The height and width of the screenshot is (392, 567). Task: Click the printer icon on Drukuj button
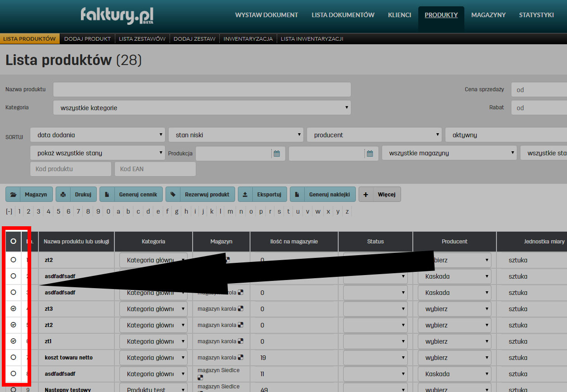pos(63,195)
